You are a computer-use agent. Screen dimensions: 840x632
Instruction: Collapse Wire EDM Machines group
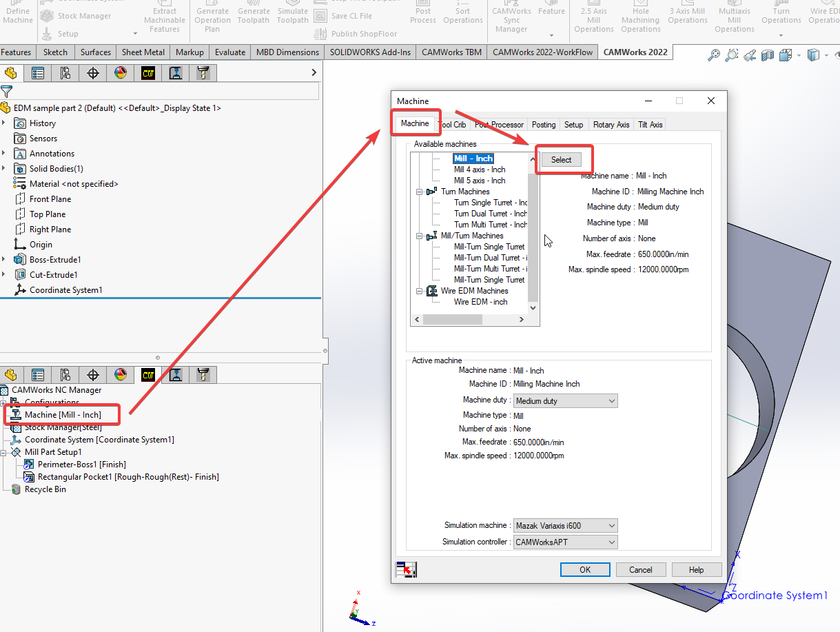pyautogui.click(x=419, y=291)
